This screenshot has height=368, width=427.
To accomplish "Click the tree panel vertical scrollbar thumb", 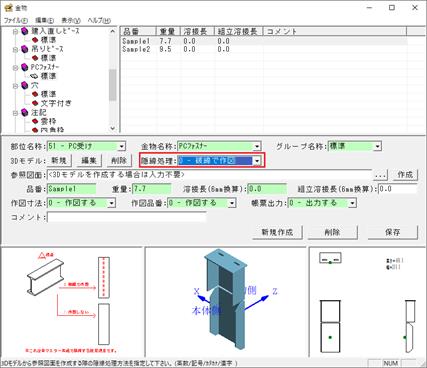I will 113,85.
